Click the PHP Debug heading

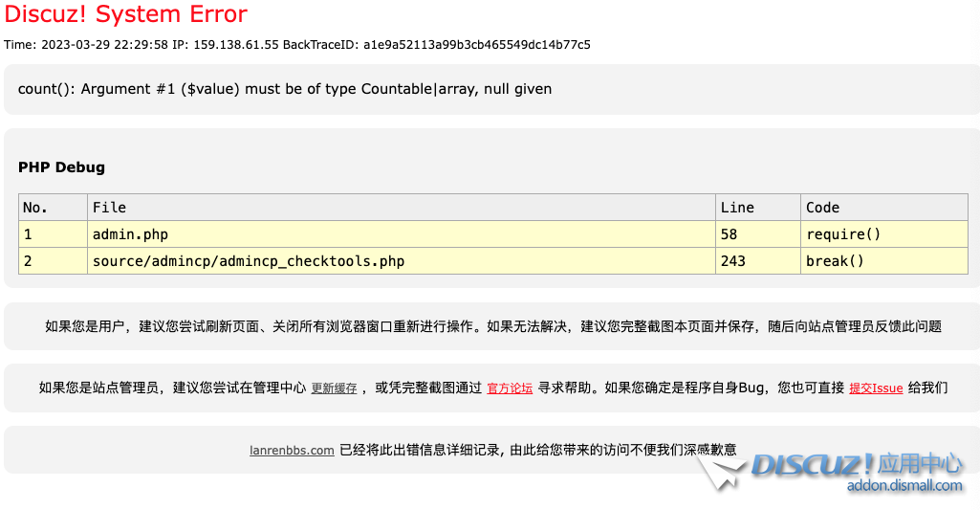coord(61,167)
